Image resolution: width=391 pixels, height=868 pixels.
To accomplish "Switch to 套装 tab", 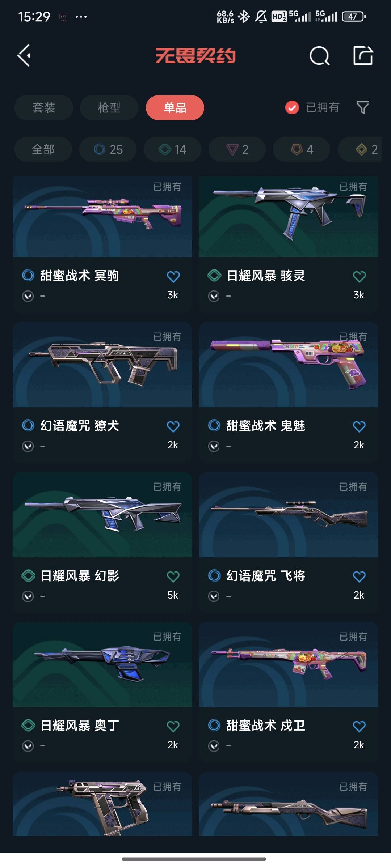I will pos(44,107).
